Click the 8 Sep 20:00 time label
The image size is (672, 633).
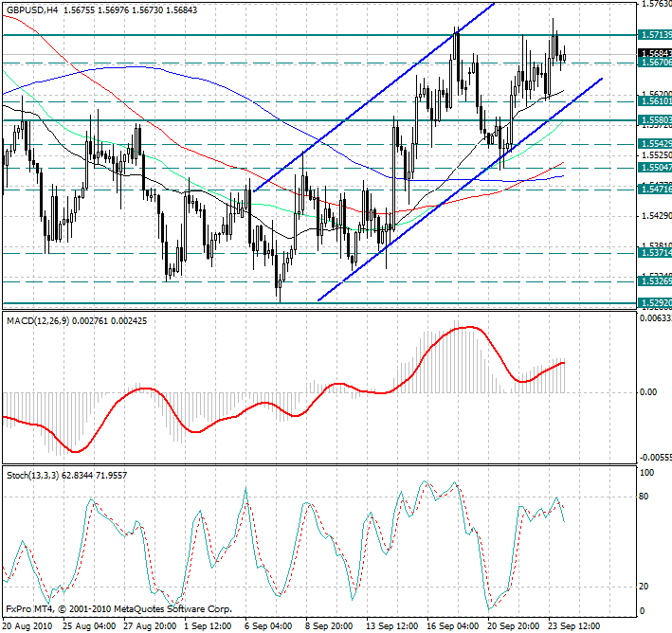pyautogui.click(x=329, y=626)
